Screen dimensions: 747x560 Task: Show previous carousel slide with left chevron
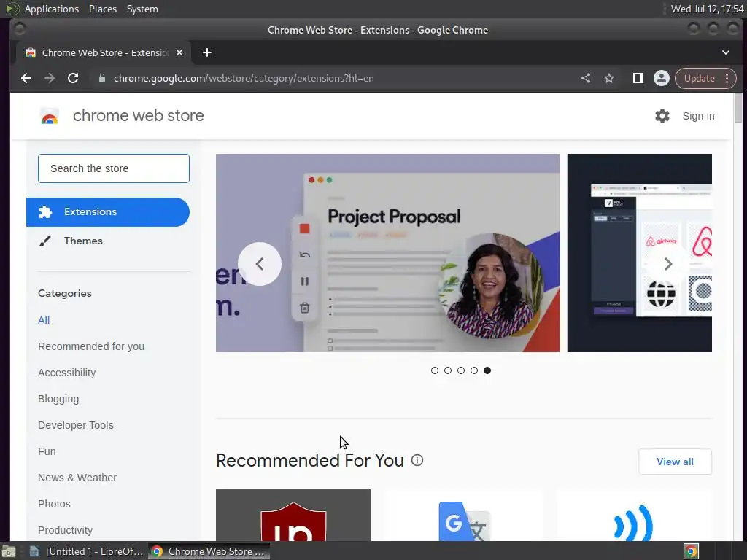click(x=260, y=264)
